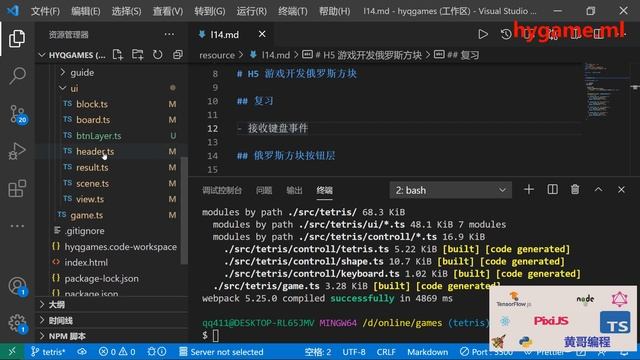
Task: Open board.ts in explorer
Action: pos(93,120)
